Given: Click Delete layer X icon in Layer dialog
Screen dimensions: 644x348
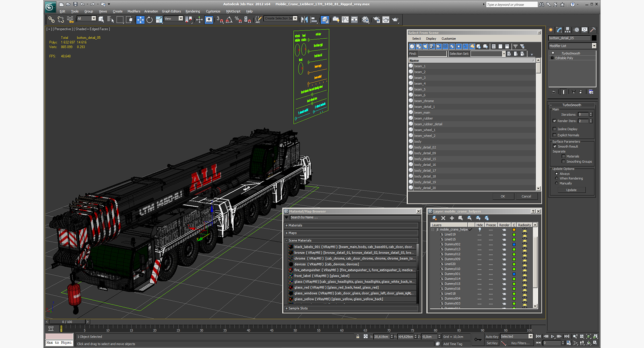Looking at the screenshot, I should point(443,218).
